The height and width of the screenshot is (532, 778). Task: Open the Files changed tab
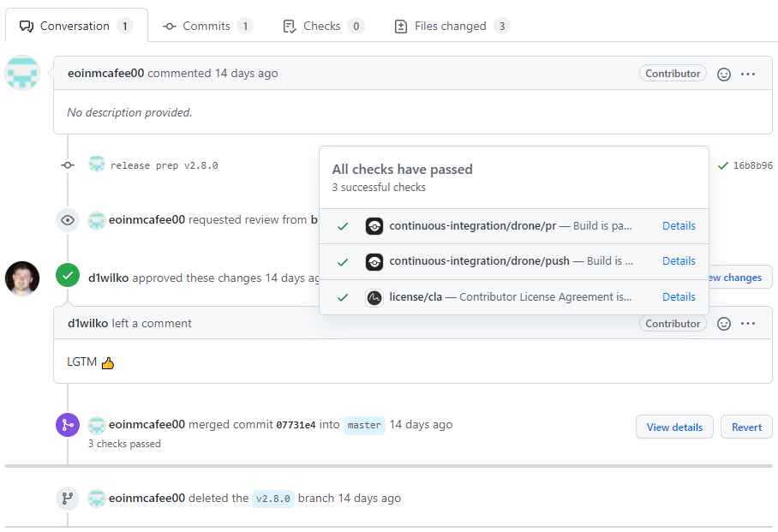[x=451, y=26]
